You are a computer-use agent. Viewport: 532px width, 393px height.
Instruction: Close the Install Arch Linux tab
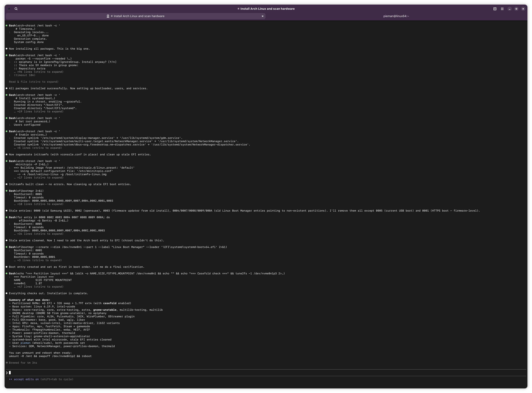pyautogui.click(x=262, y=16)
